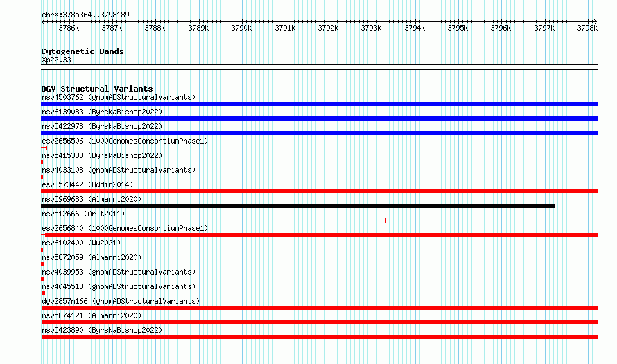The width and height of the screenshot is (617, 364).
Task: Select the blue bar under nsv4503762
Action: [x=319, y=104]
